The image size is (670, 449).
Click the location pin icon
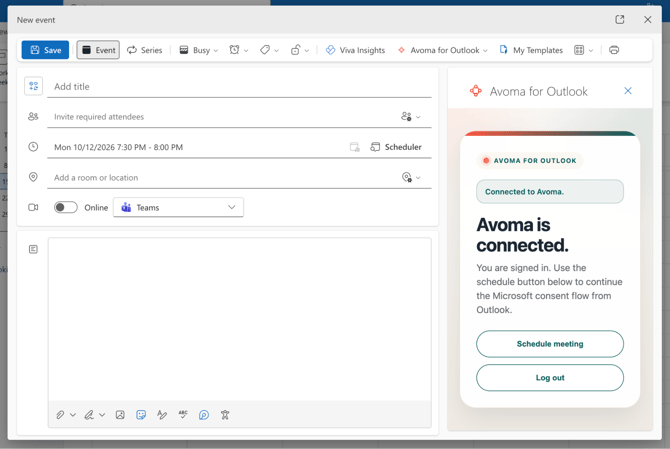pos(33,177)
